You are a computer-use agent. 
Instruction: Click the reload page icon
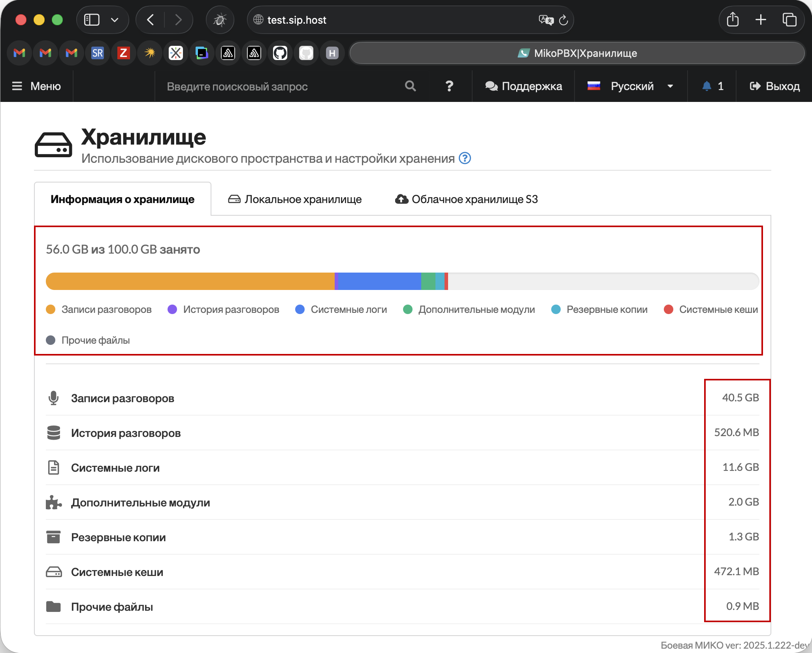[563, 20]
